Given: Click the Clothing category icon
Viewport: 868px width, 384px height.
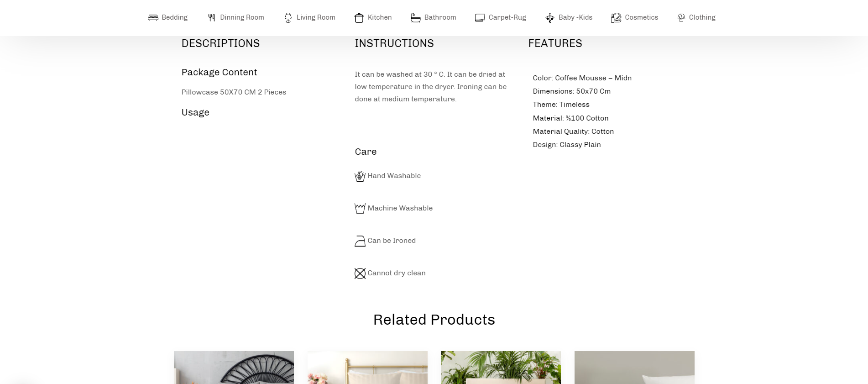Looking at the screenshot, I should click(681, 18).
